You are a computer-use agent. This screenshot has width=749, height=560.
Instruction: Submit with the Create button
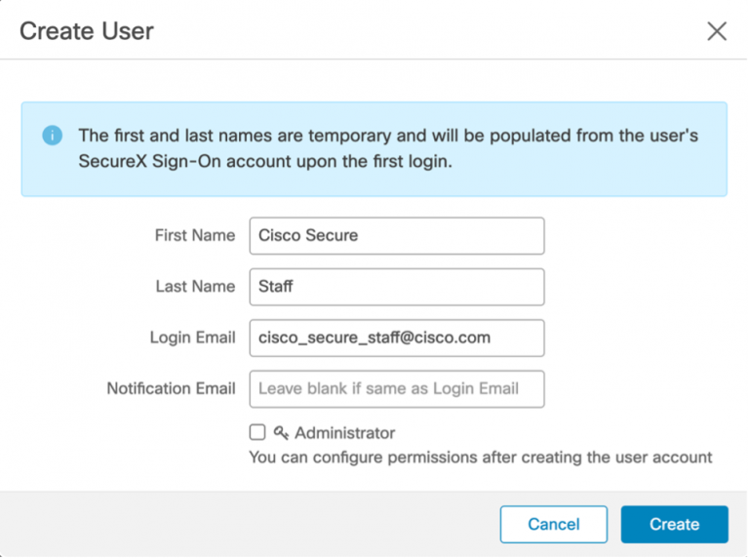click(674, 524)
